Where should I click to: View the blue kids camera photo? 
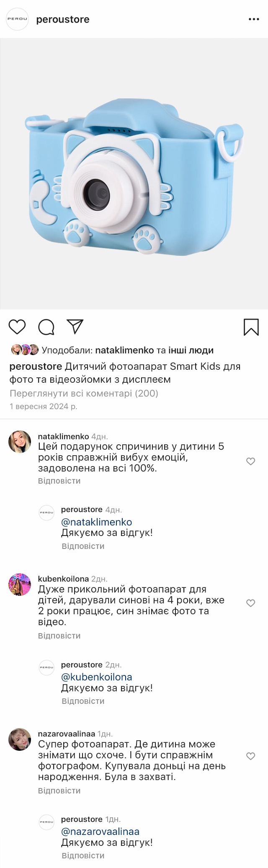[134, 174]
